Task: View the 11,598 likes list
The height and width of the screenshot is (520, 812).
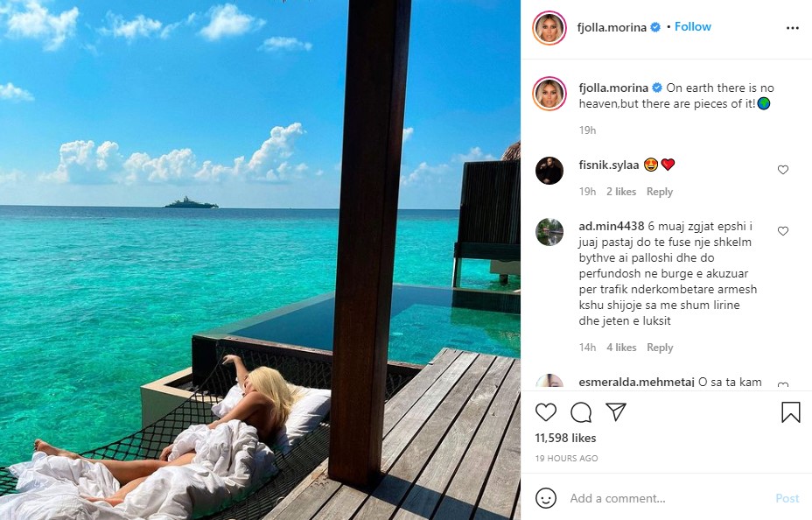Action: pos(565,438)
